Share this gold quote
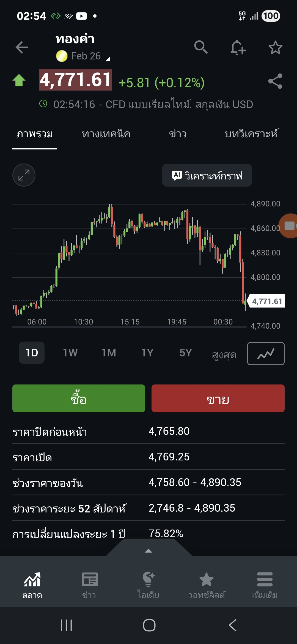 pos(275,81)
